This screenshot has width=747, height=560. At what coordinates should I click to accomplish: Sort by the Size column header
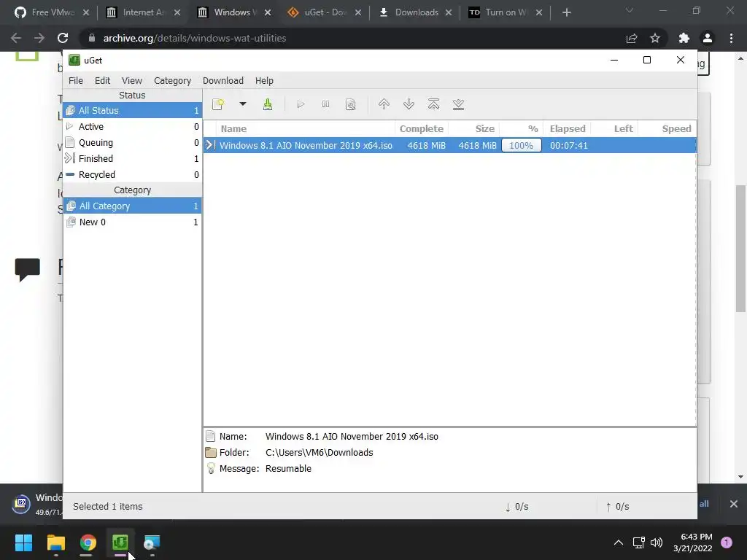tap(473, 128)
